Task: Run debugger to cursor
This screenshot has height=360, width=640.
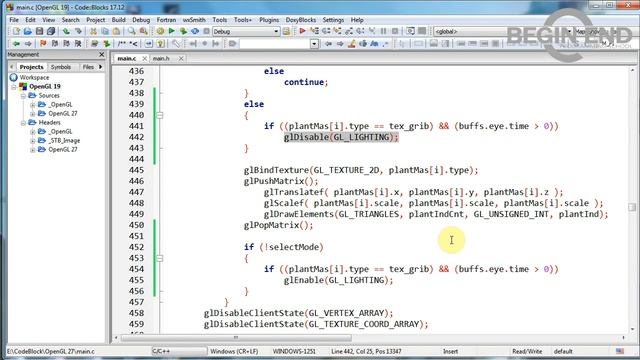Action: click(x=314, y=31)
